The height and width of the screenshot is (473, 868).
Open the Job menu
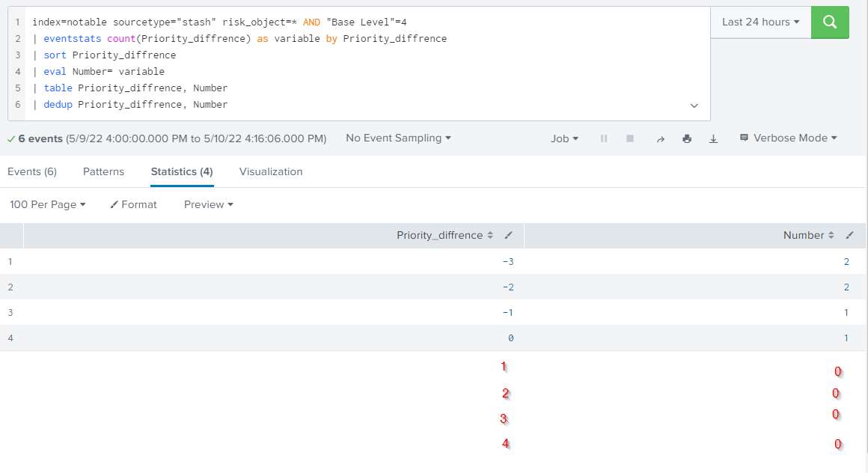coord(564,138)
